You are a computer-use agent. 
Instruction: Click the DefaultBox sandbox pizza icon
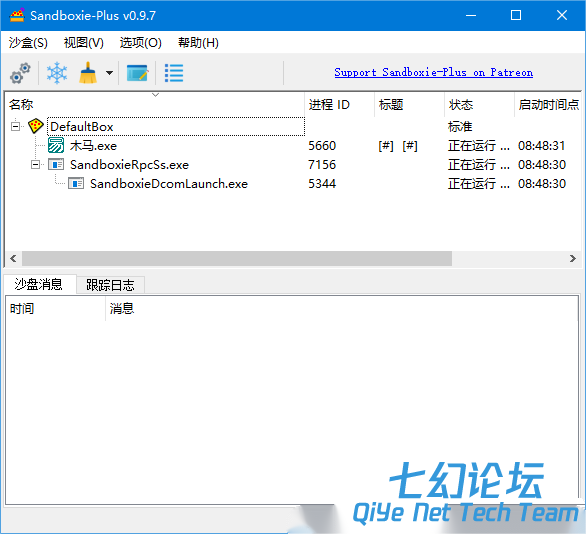tap(36, 126)
